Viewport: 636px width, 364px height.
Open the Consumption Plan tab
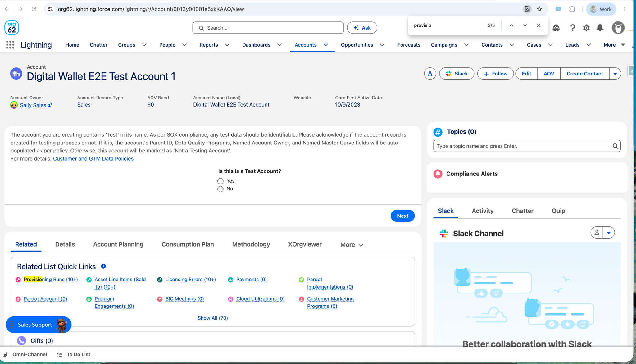(188, 244)
